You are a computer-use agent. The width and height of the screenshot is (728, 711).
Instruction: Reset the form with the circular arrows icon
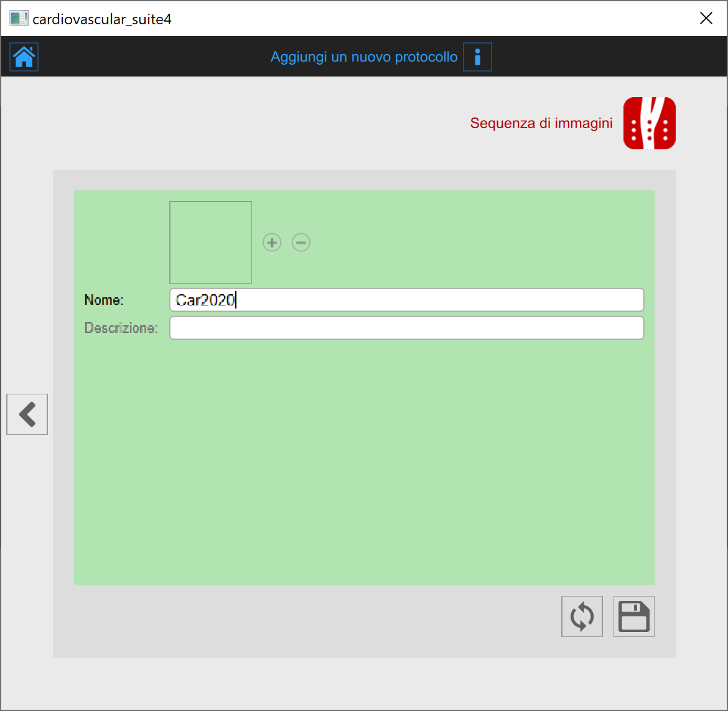[x=582, y=616]
